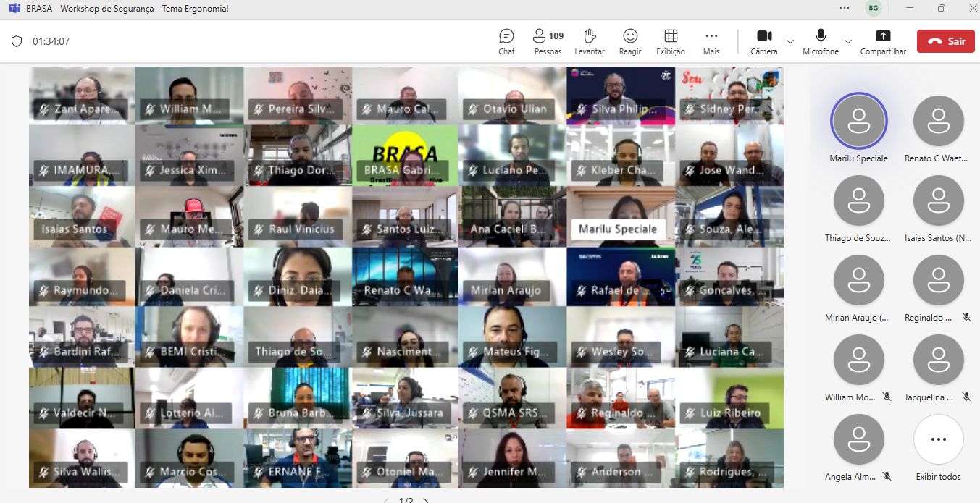
Task: Click Renato C Waet avatar in sidebar
Action: (x=939, y=121)
